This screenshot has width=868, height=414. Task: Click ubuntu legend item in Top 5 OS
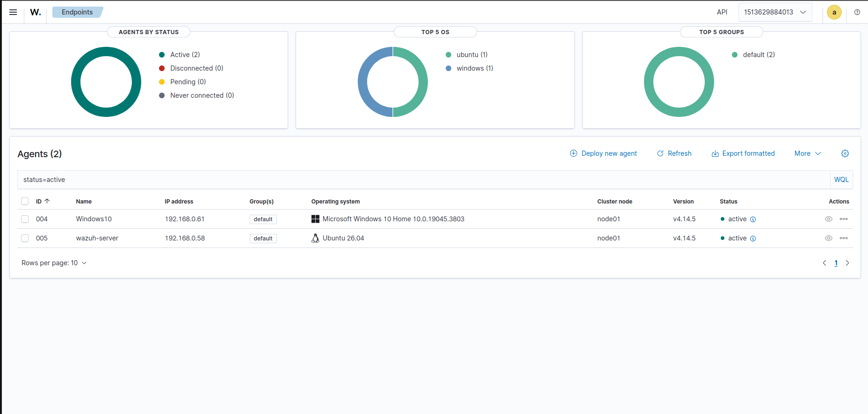tap(467, 55)
